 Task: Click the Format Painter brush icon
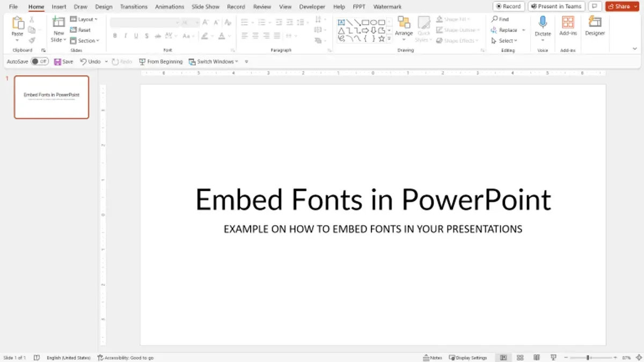(32, 40)
